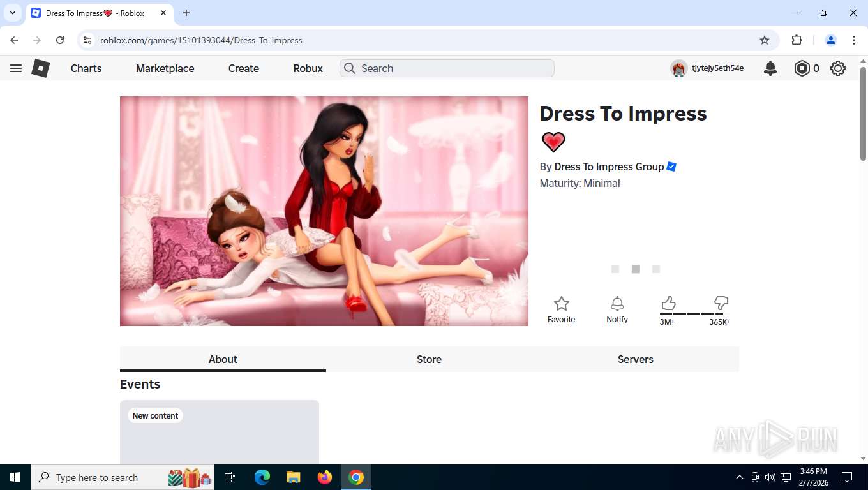This screenshot has height=490, width=868.
Task: Open the Windows Start menu
Action: point(15,477)
